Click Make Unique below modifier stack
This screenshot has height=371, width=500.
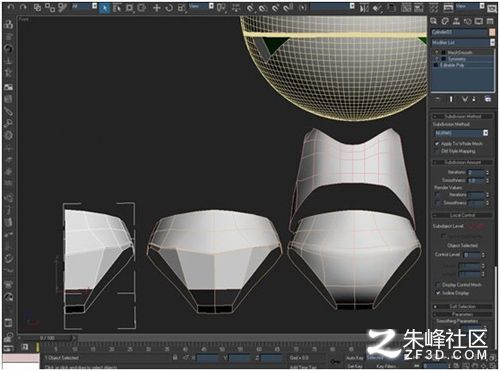pos(465,99)
